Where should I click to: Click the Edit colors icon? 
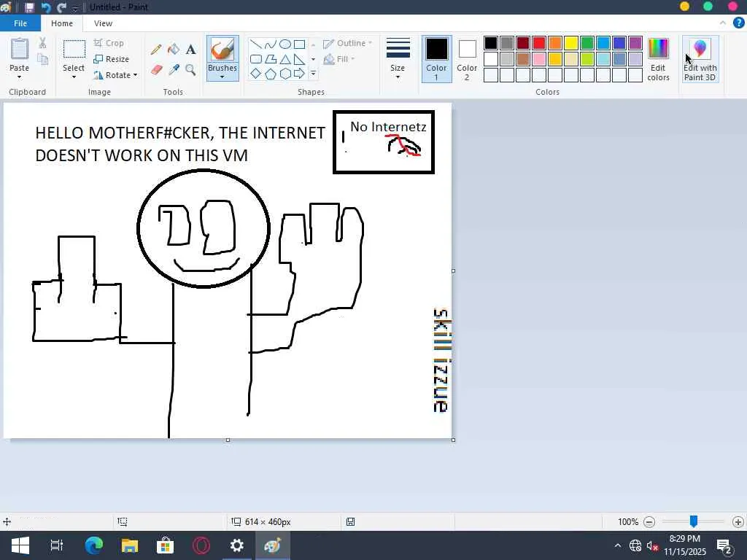click(x=659, y=60)
